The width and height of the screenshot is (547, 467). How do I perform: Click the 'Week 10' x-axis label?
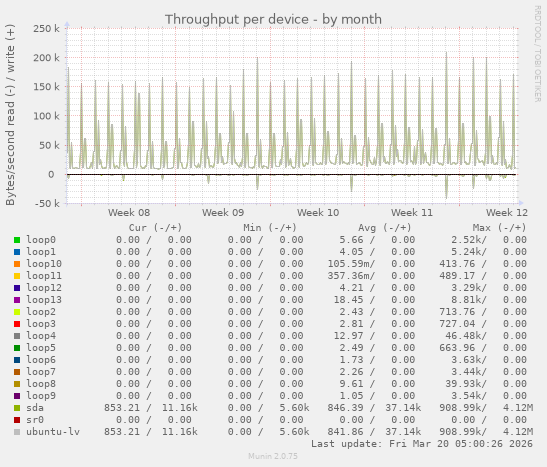318,212
